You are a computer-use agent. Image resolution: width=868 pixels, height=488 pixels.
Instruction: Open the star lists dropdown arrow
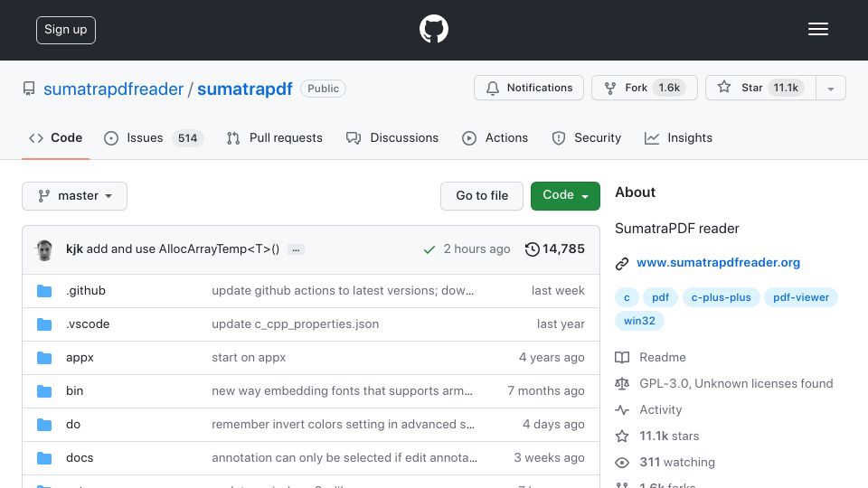(830, 88)
